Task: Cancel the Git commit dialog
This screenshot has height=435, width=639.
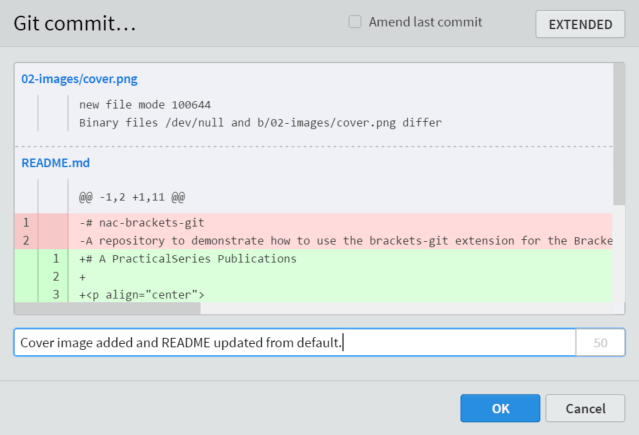Action: [x=585, y=408]
